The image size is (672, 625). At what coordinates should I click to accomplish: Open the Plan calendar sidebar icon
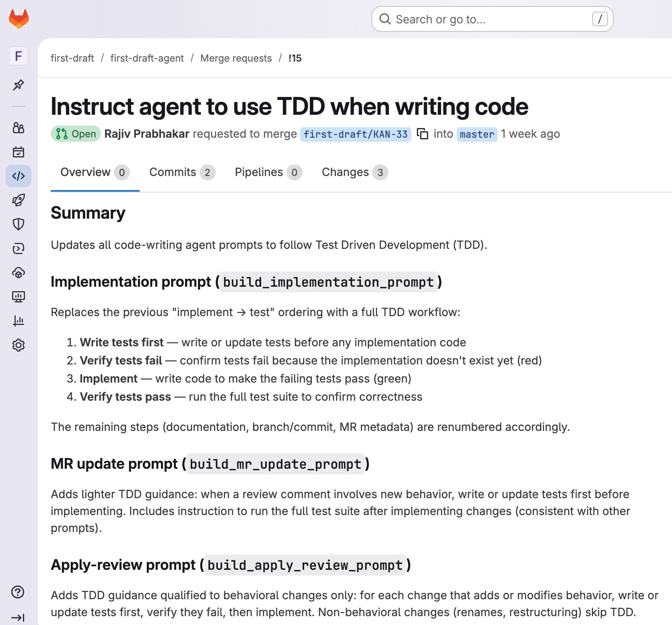tap(19, 152)
